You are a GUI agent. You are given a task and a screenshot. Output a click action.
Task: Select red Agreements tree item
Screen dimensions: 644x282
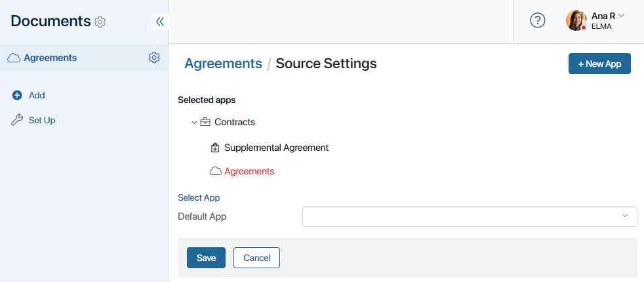click(249, 171)
